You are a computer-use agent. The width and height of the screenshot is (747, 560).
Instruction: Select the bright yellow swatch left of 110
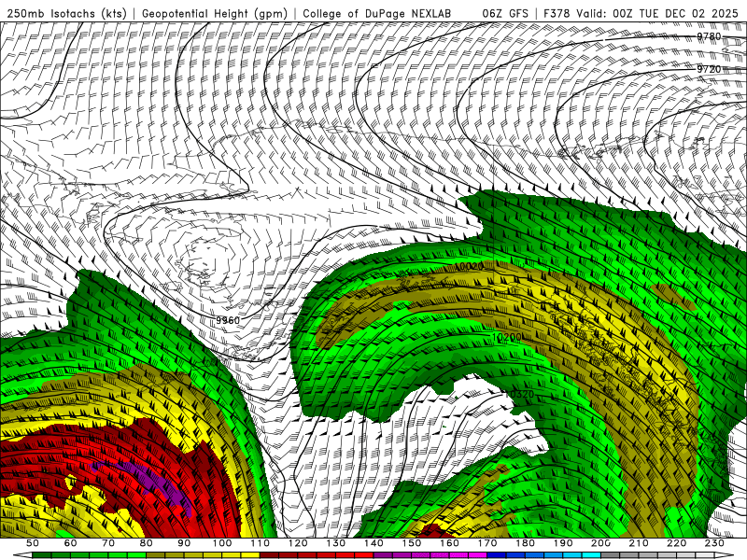(250, 555)
